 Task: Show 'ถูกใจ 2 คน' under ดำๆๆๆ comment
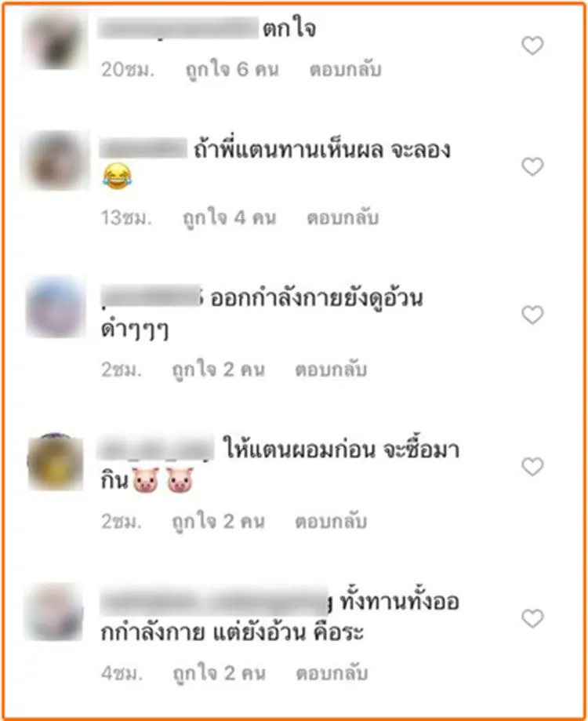click(x=218, y=370)
